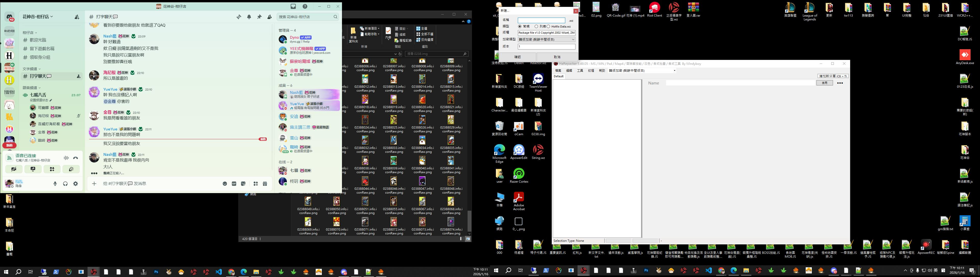
Task: Open the Discord inbox icon
Action: pyautogui.click(x=293, y=6)
